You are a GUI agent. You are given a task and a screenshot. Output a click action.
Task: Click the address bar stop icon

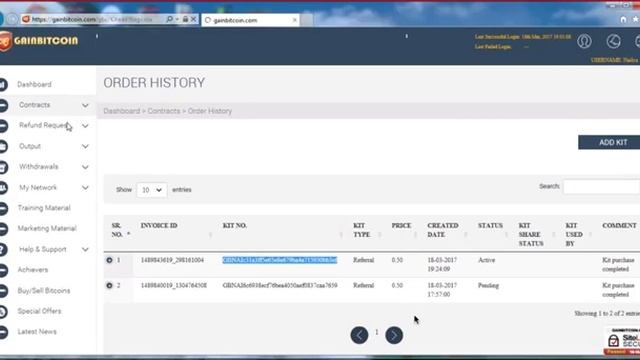193,19
